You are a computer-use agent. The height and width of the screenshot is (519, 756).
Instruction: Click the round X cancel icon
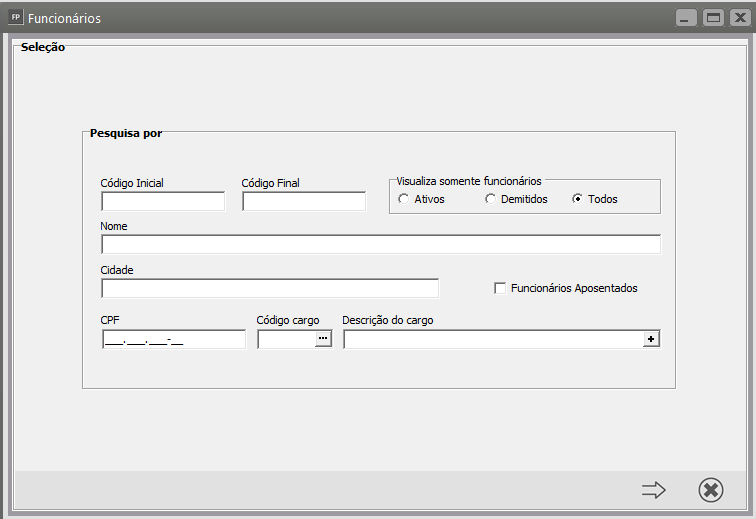711,490
